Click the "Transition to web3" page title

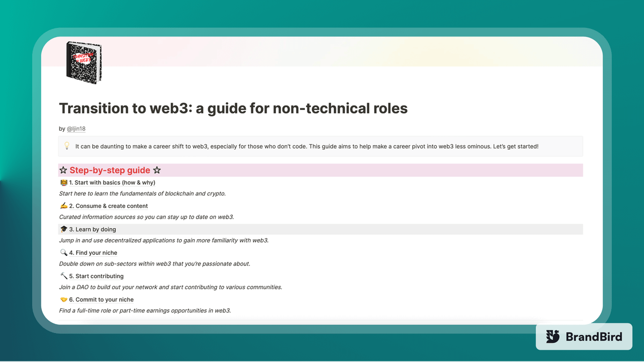[233, 108]
